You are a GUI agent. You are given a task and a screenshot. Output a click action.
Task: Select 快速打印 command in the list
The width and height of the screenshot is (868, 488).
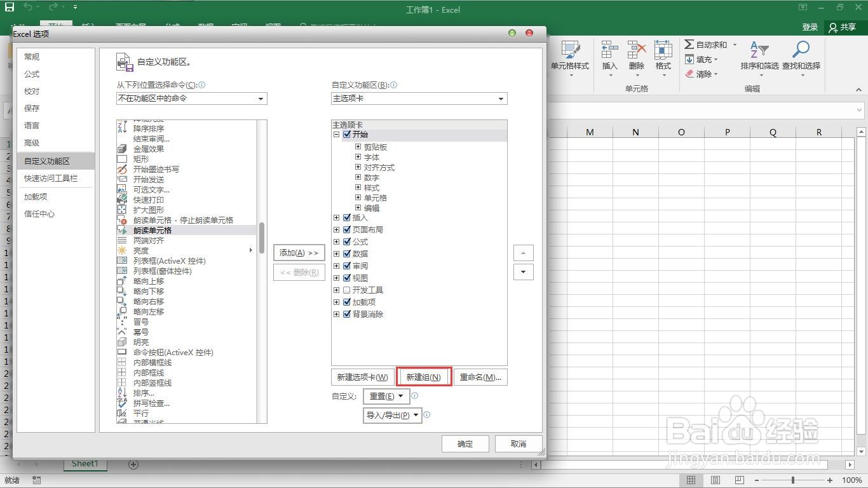[187, 200]
